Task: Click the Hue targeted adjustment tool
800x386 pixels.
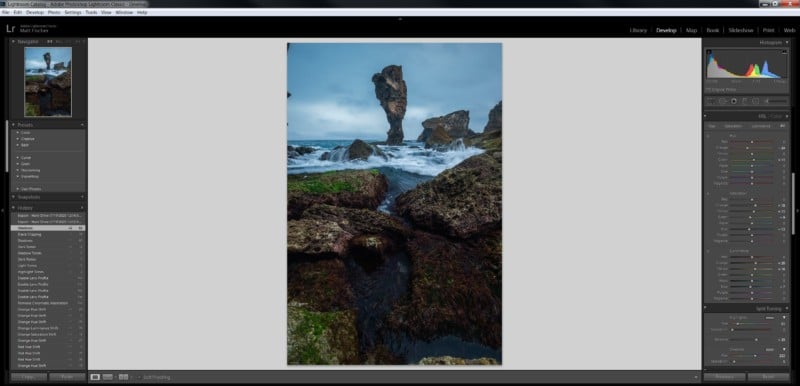Action: click(x=708, y=136)
